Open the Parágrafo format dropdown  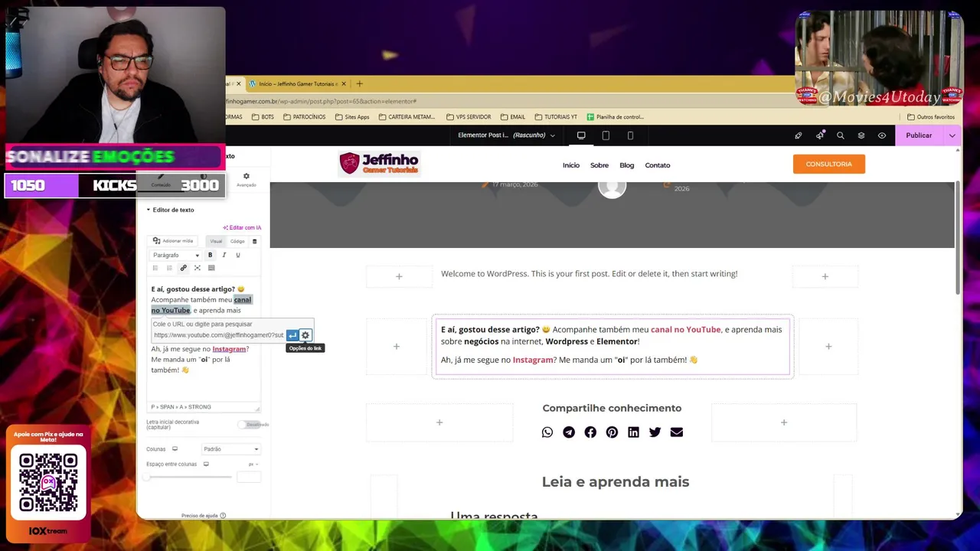coord(175,255)
